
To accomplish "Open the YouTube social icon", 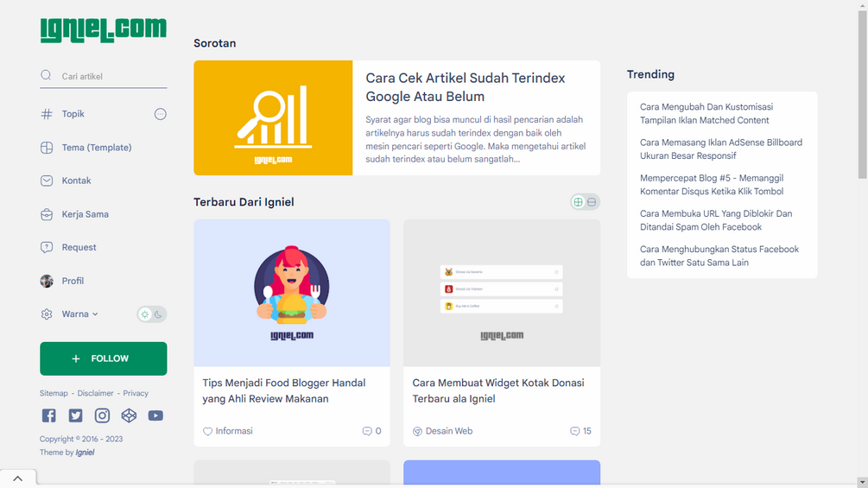I will [155, 415].
